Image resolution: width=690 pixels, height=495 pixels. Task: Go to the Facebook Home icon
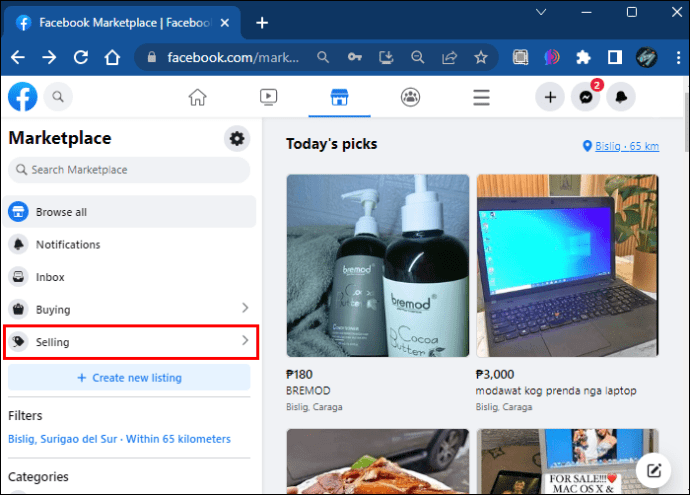click(198, 97)
